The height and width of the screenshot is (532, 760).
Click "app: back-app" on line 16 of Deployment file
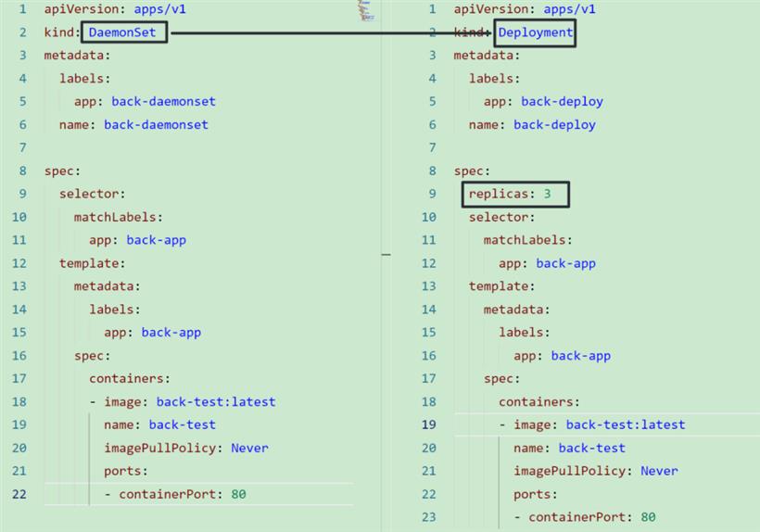[x=563, y=356]
